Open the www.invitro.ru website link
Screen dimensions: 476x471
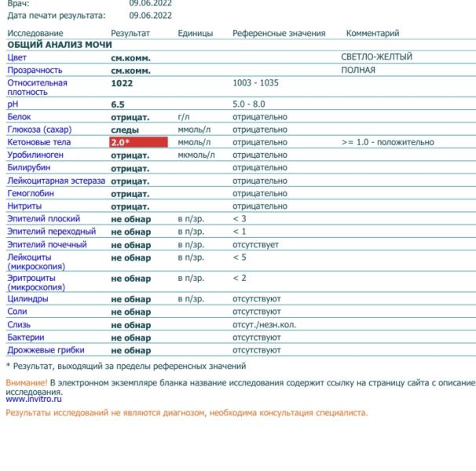pos(34,399)
